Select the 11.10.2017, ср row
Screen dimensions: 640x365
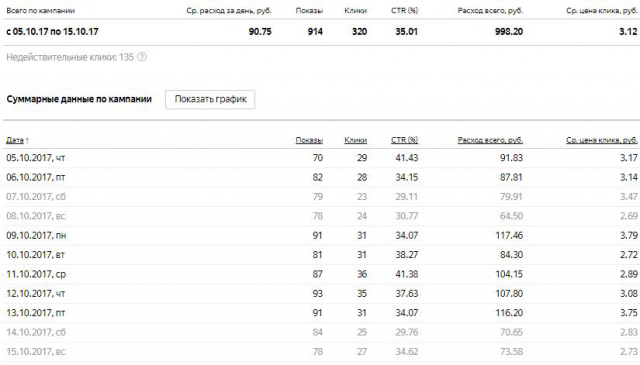[322, 274]
